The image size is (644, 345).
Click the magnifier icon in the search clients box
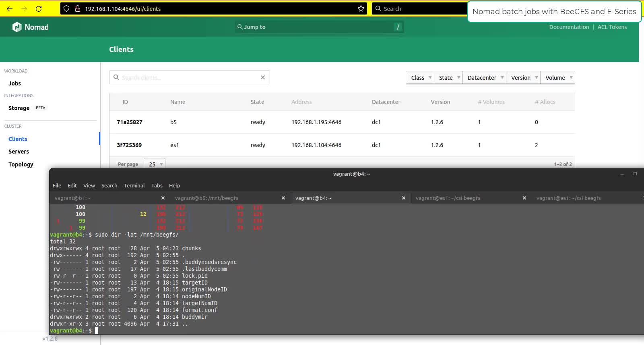(x=116, y=77)
